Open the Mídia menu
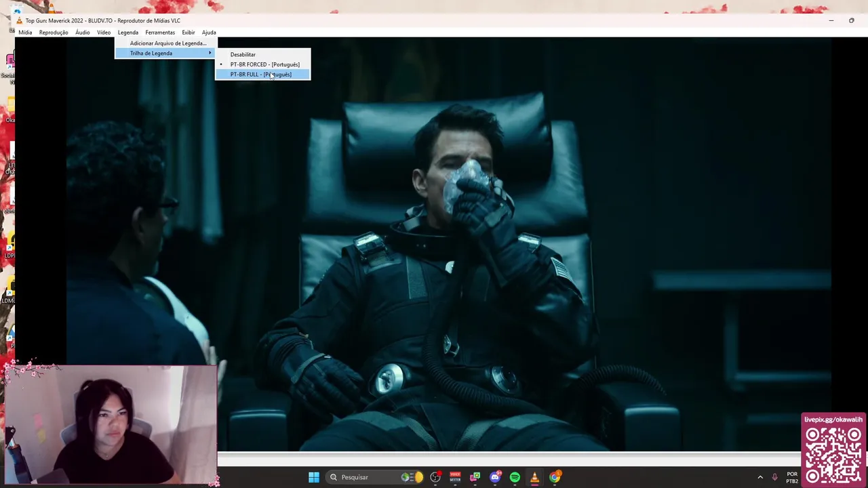868x488 pixels. [25, 33]
